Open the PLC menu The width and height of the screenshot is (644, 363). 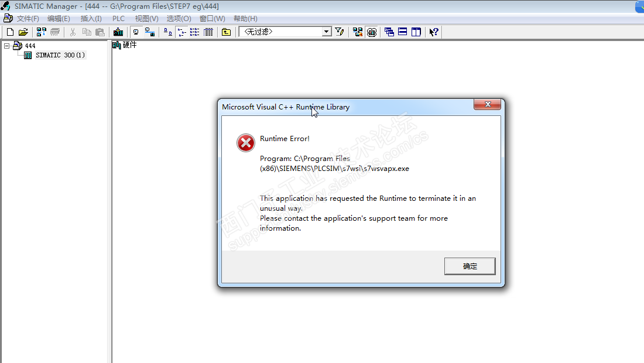[x=119, y=19]
